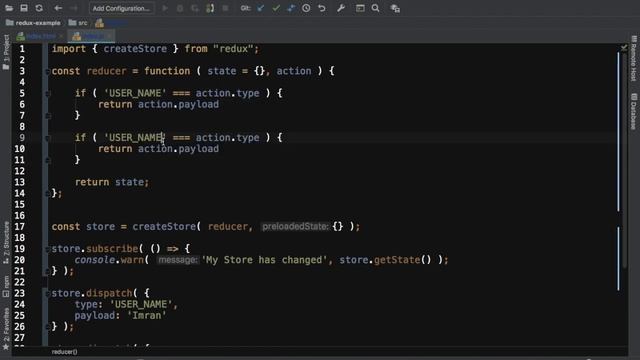Open the Add Configuration dropdown
This screenshot has height=360, width=640.
[121, 8]
